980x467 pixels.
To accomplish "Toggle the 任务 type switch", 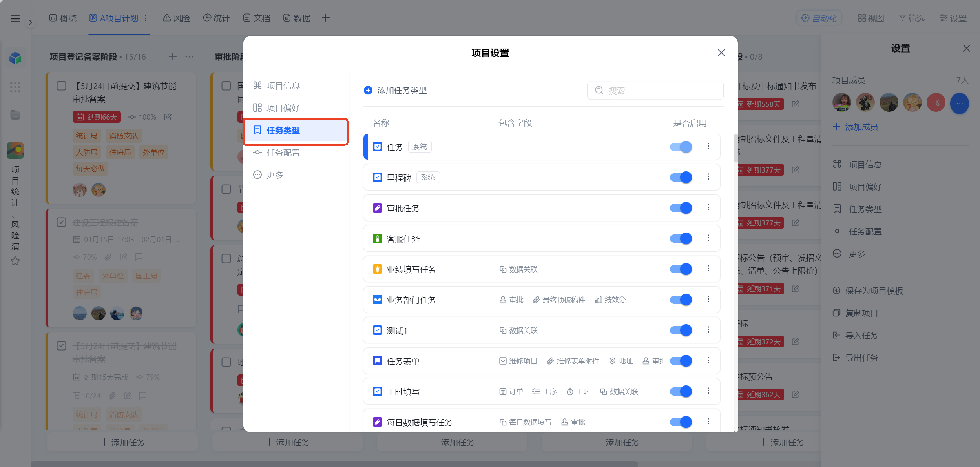I will [681, 147].
